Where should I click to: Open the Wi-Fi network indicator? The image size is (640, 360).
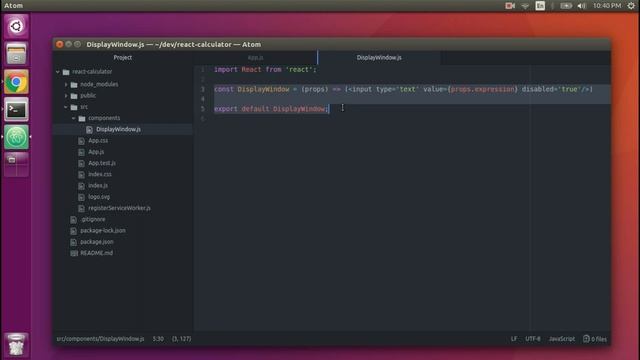pos(525,6)
